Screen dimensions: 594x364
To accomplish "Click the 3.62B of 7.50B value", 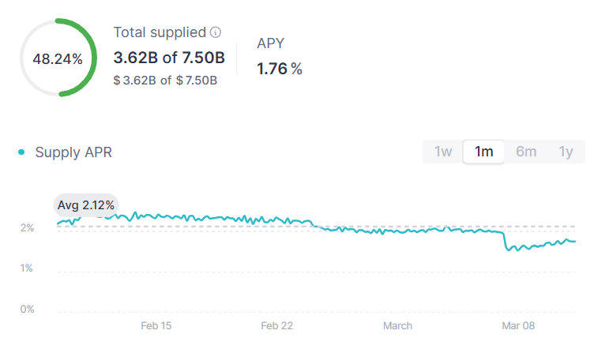I will pyautogui.click(x=169, y=58).
